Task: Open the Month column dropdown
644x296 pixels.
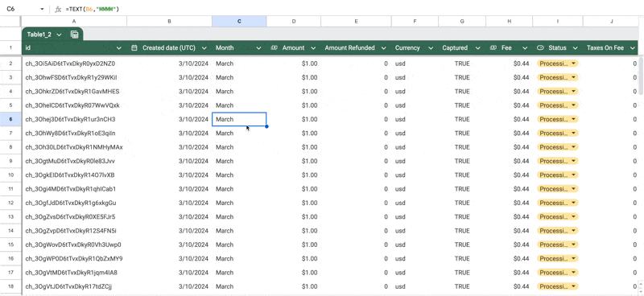Action: (258, 48)
